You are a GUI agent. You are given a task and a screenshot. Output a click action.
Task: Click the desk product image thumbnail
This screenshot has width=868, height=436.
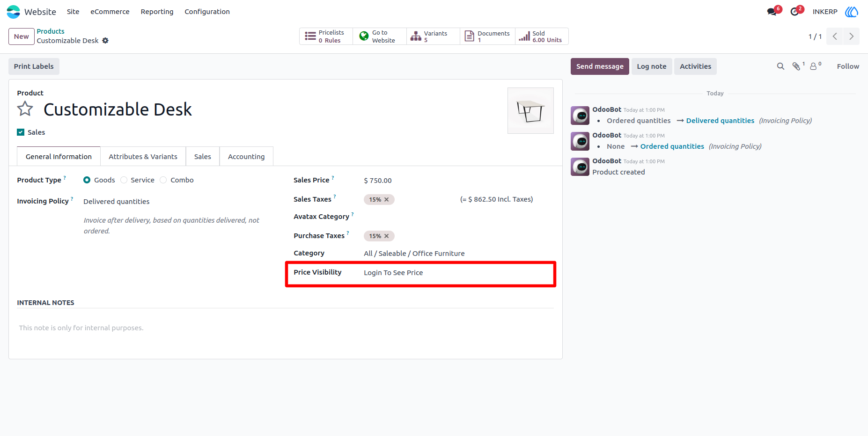point(530,111)
